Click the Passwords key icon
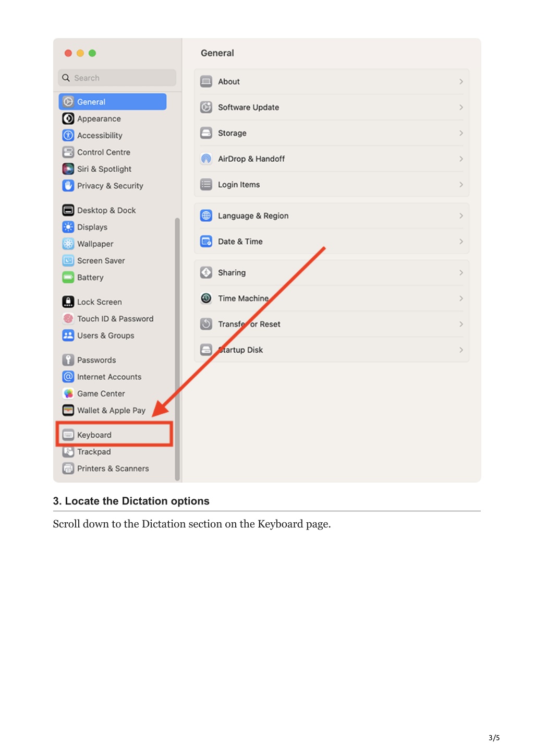534x756 pixels. pyautogui.click(x=68, y=360)
